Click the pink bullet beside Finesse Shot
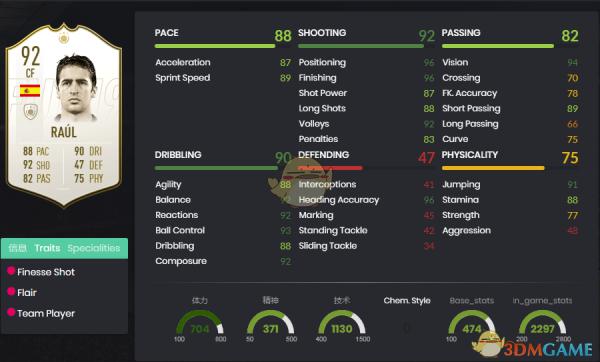This screenshot has width=600, height=362. tap(11, 271)
